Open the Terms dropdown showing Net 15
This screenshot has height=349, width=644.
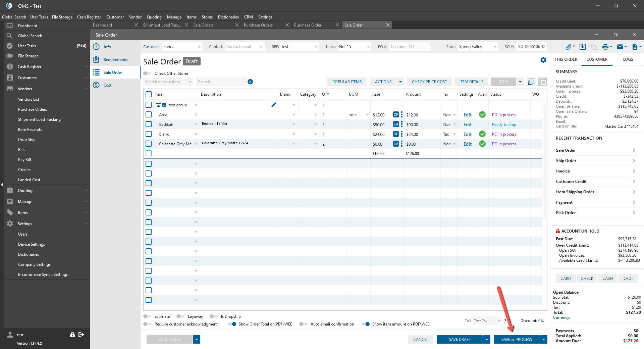(x=368, y=47)
